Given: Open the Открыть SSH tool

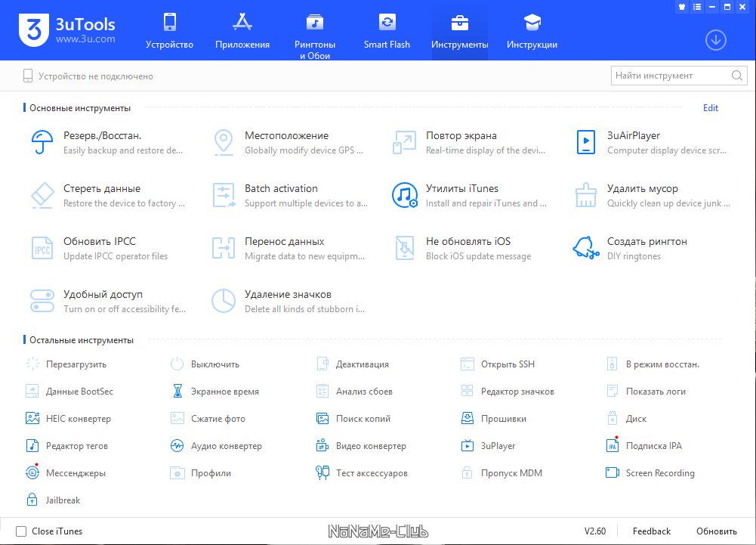Looking at the screenshot, I should (x=498, y=364).
